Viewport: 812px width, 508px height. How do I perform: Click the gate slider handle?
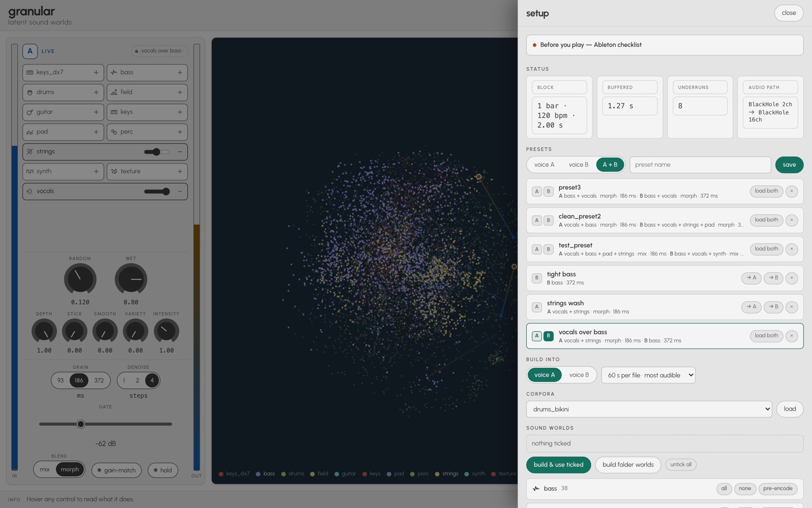[x=81, y=424]
